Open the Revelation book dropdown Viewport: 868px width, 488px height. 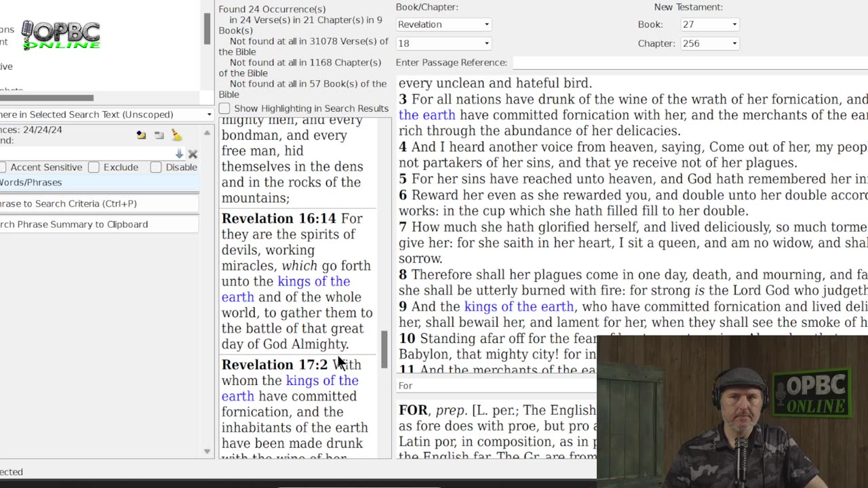[443, 24]
